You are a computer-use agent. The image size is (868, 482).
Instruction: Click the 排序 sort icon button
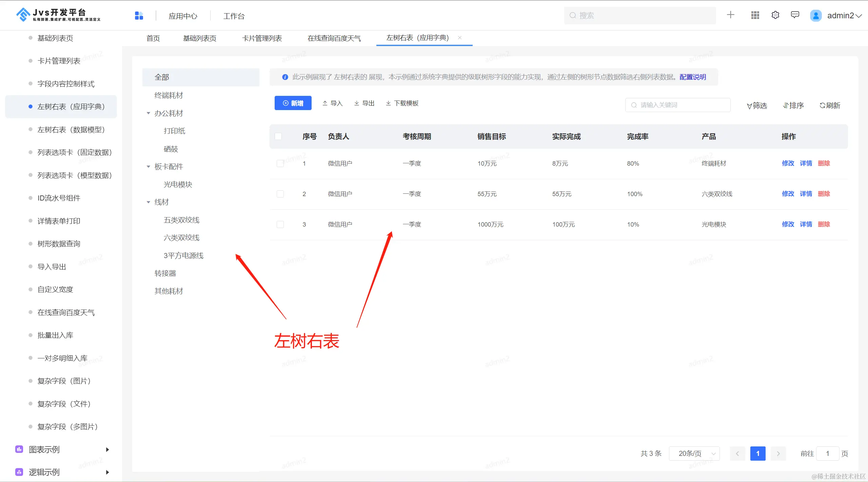click(x=793, y=106)
